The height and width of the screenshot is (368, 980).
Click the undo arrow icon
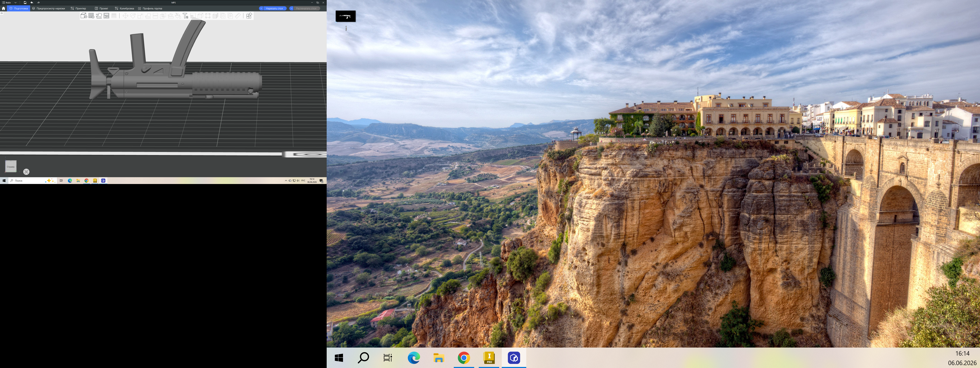pyautogui.click(x=32, y=3)
